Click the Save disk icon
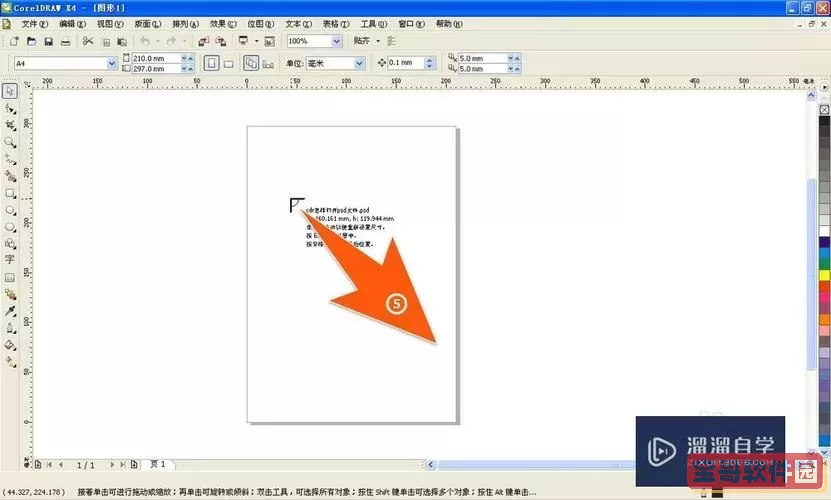Image resolution: width=831 pixels, height=500 pixels. pos(48,41)
